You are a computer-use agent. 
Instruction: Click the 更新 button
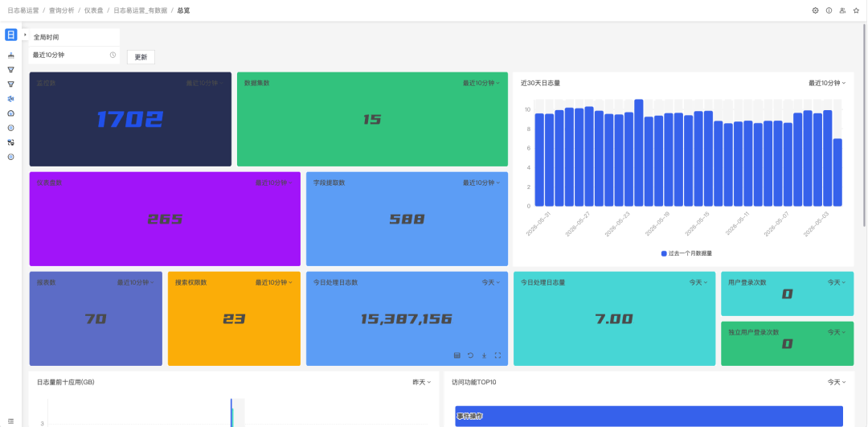tap(141, 57)
